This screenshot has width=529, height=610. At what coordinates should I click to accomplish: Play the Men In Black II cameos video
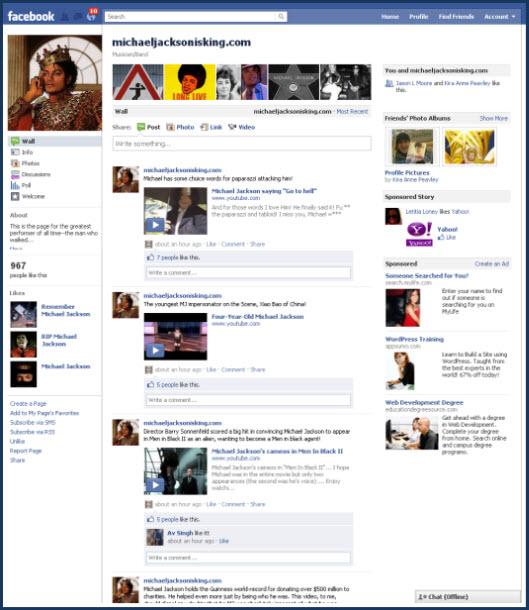point(175,471)
